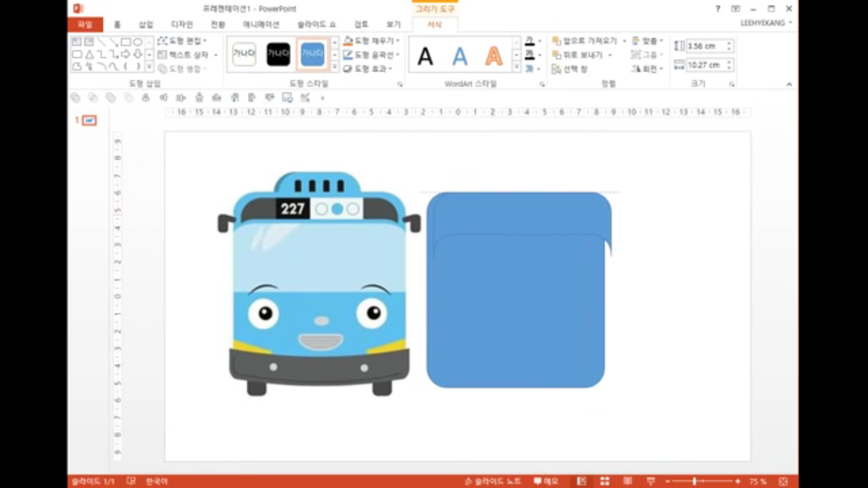
Task: Expand the WordArt styles gallery's more arrow
Action: [x=517, y=67]
